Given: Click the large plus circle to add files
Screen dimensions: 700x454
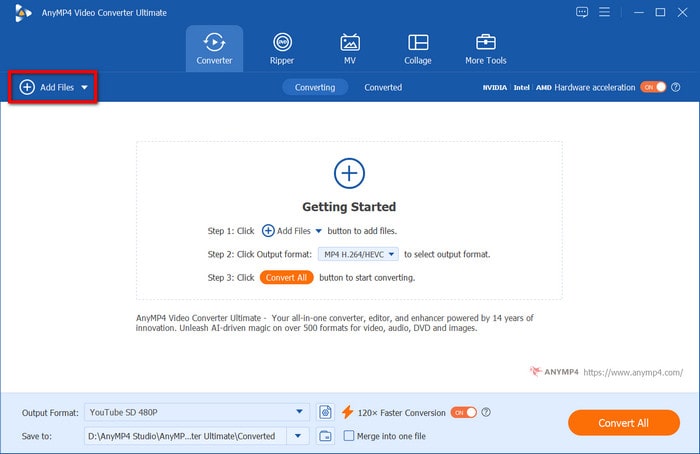Looking at the screenshot, I should tap(348, 173).
